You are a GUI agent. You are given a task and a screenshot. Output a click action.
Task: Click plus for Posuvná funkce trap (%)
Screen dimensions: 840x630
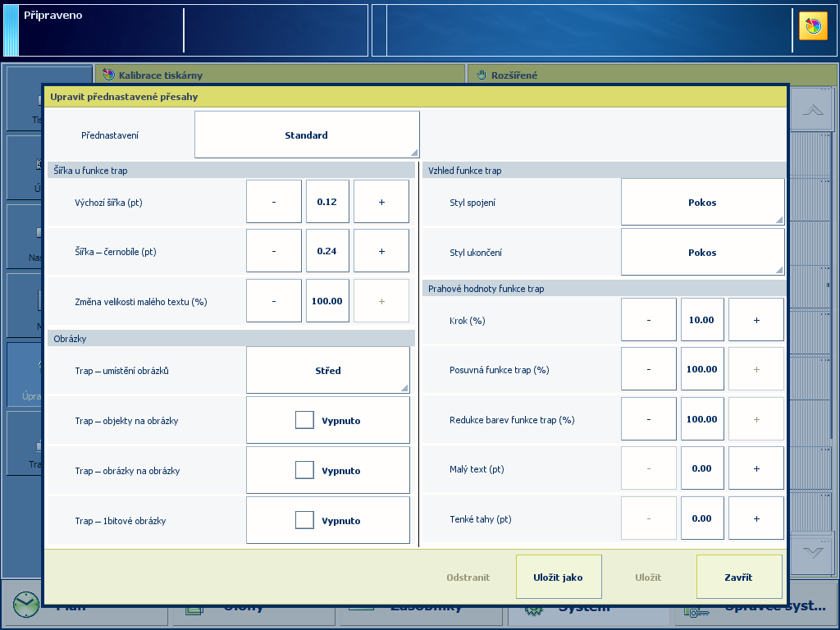click(x=756, y=369)
